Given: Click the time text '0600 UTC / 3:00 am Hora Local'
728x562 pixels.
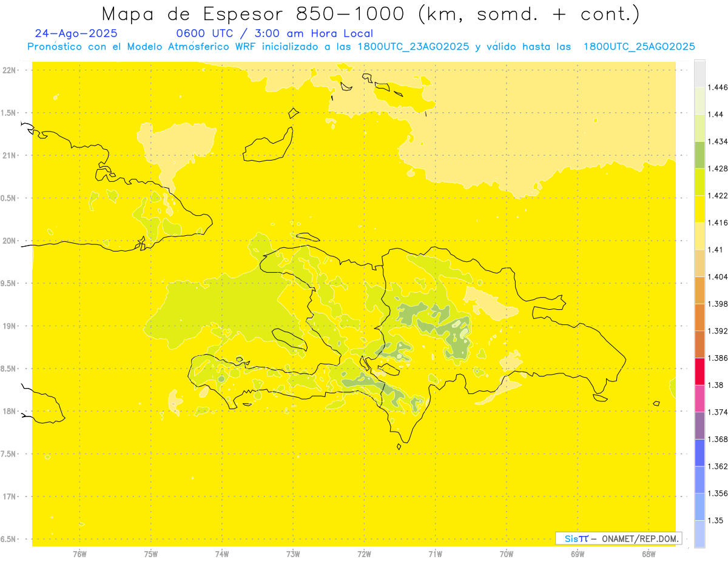Looking at the screenshot, I should (275, 34).
